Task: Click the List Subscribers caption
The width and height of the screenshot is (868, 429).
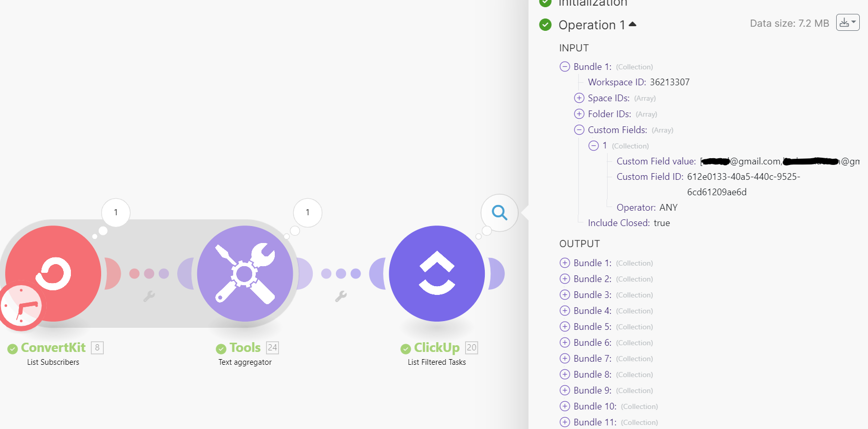Action: pyautogui.click(x=53, y=362)
